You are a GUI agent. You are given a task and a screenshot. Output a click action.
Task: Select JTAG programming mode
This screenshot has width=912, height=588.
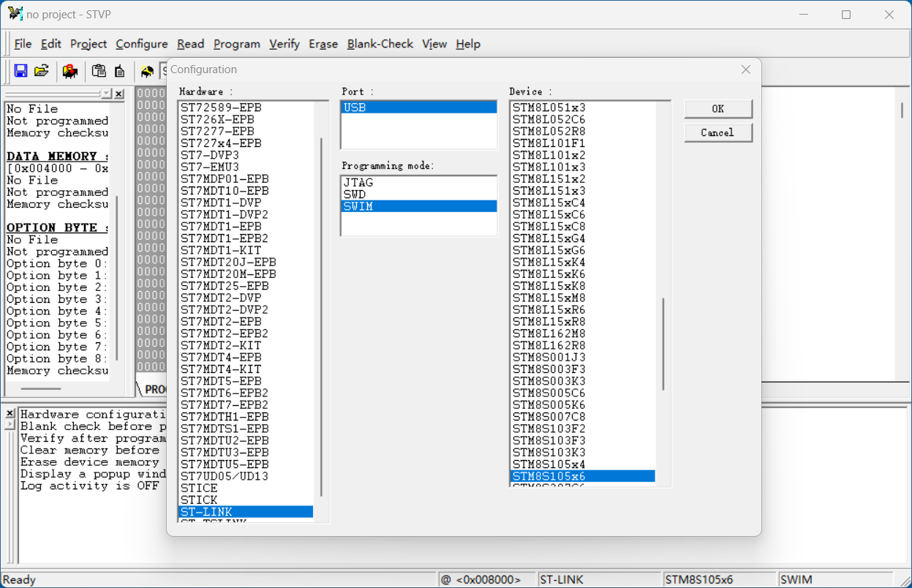[419, 183]
